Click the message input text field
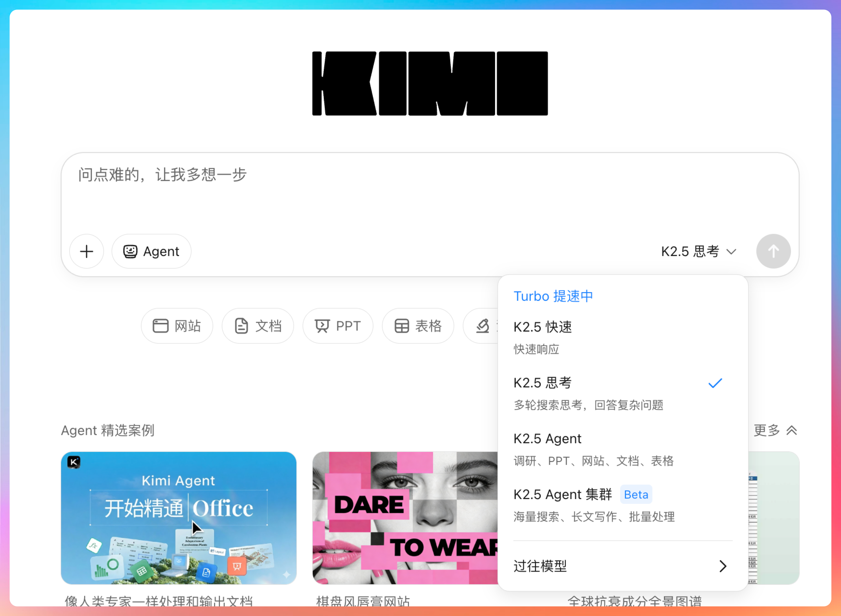 (429, 190)
